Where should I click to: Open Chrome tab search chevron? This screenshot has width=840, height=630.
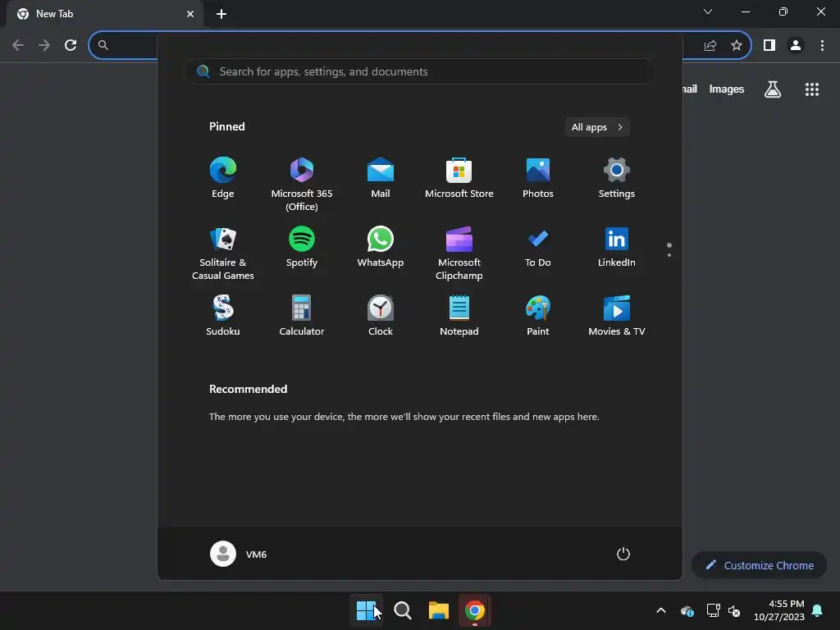point(708,11)
